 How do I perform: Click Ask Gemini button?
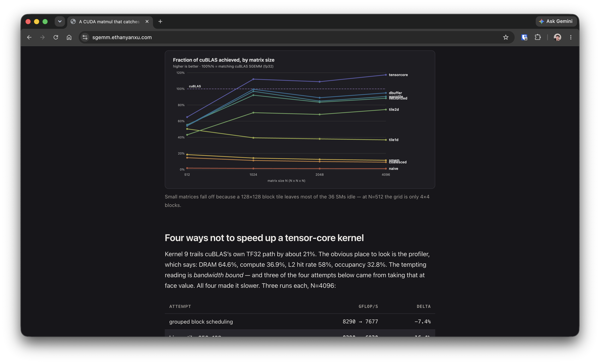coord(556,21)
